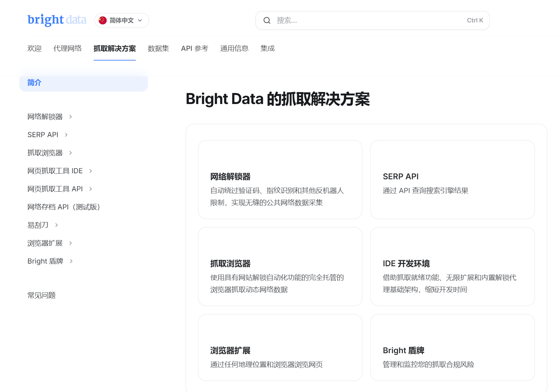Expand the 网页抓取工具 IDE chevron
Screen dimensions: 559x392
(x=91, y=171)
